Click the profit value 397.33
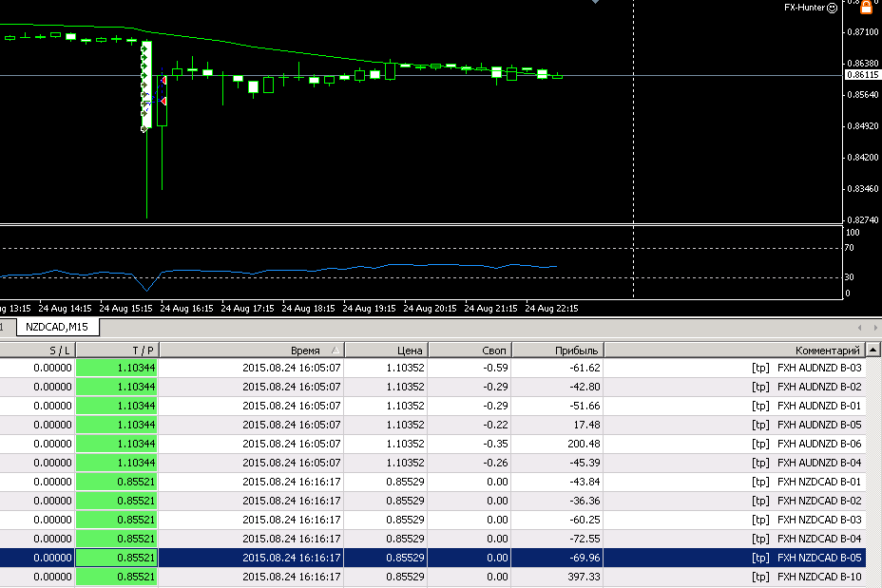This screenshot has width=882, height=588. 584,577
